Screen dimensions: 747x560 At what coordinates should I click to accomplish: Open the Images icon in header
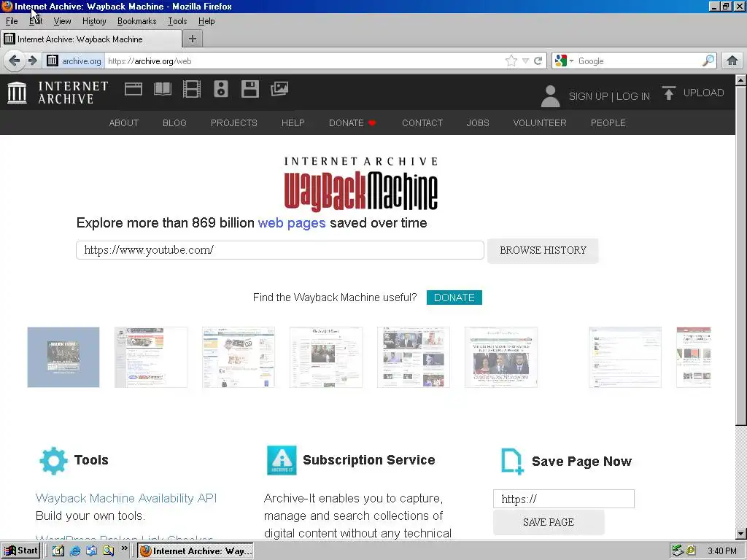pyautogui.click(x=279, y=89)
